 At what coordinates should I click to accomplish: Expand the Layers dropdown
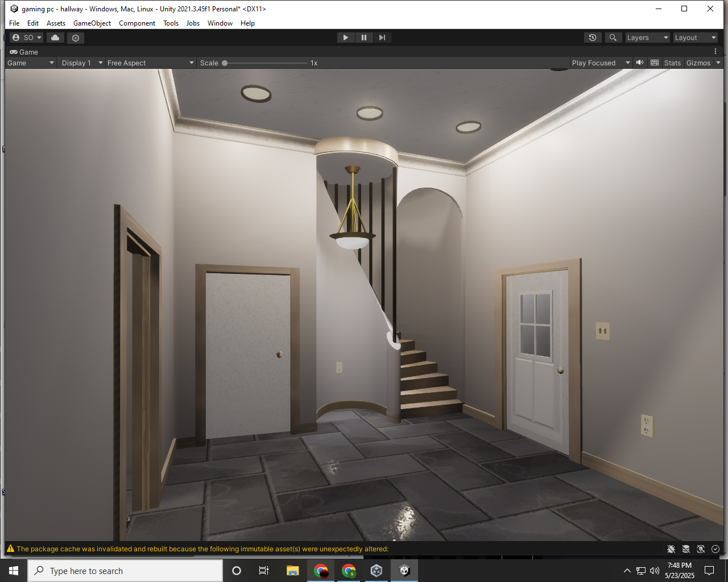tap(647, 38)
